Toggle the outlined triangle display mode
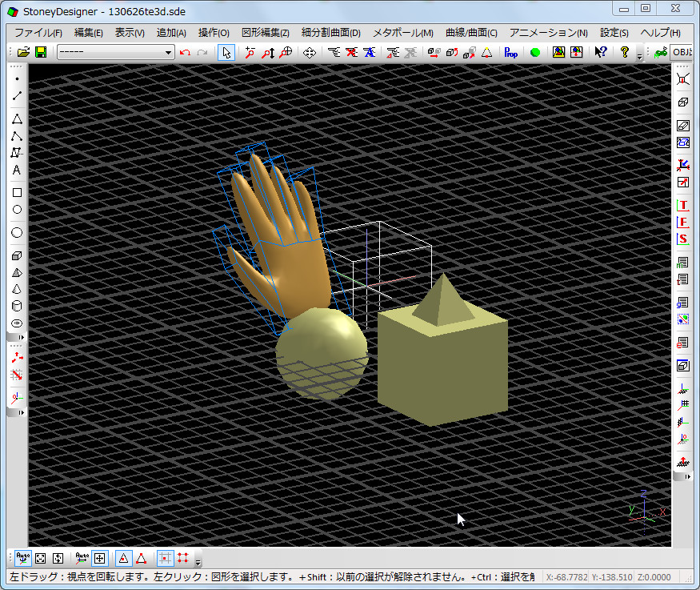This screenshot has width=700, height=590. tap(142, 558)
